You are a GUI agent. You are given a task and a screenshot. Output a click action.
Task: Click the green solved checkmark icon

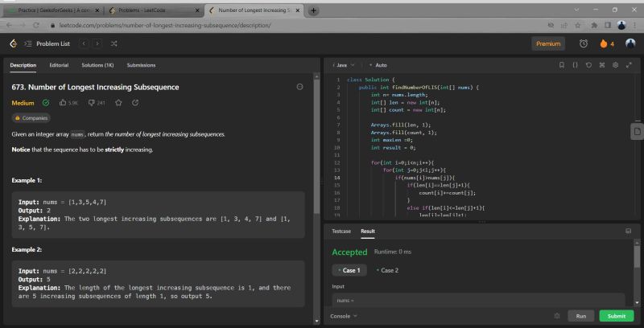(46, 103)
